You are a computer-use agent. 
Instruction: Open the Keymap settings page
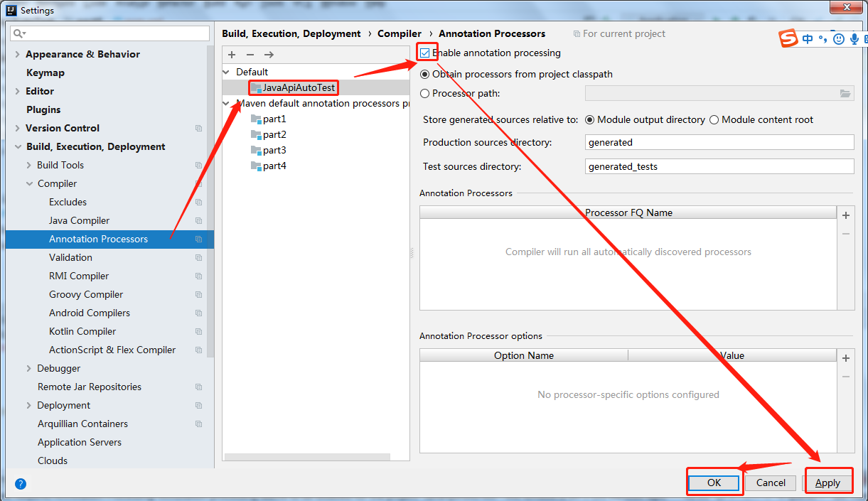pos(44,72)
